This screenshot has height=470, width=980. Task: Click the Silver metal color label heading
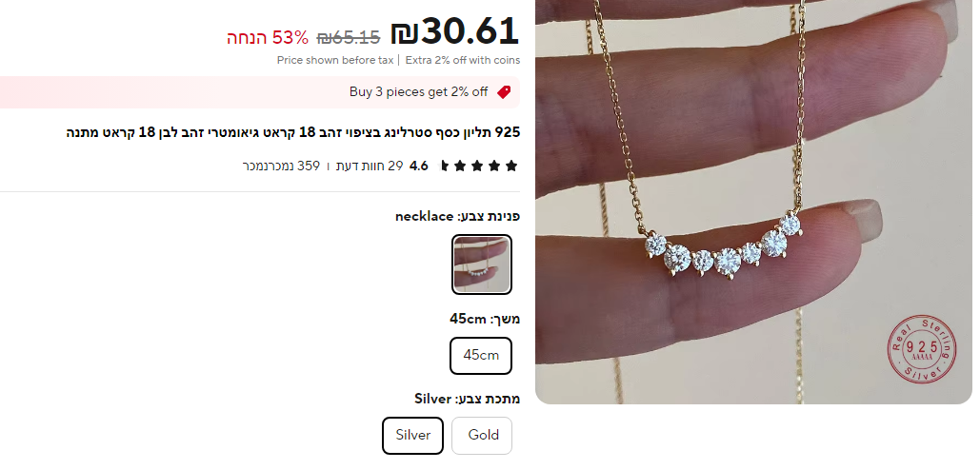pos(468,399)
